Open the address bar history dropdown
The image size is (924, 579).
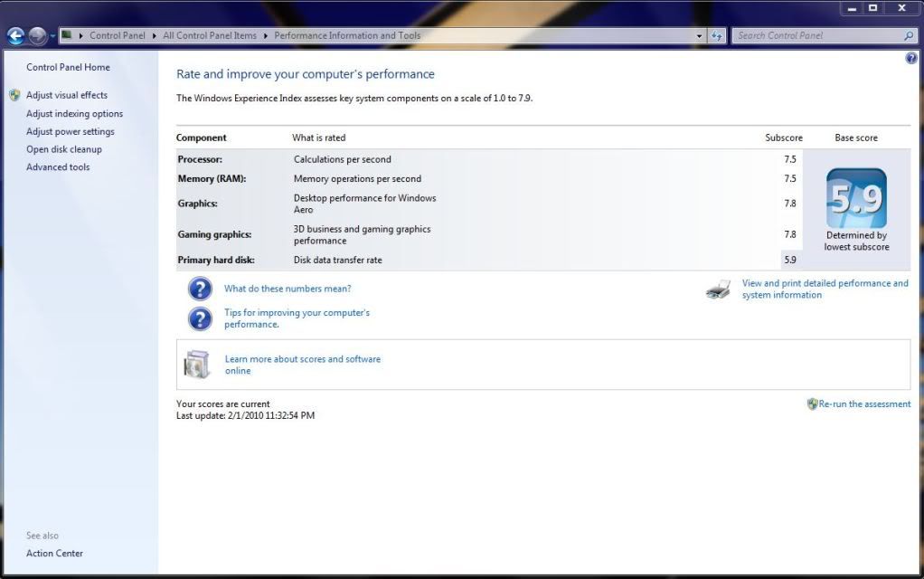tap(699, 36)
